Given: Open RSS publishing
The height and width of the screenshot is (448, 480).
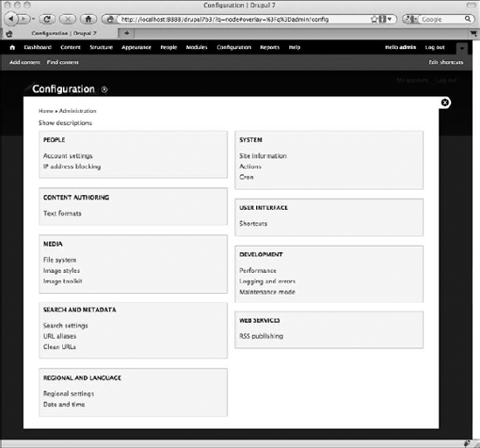Looking at the screenshot, I should coord(261,336).
